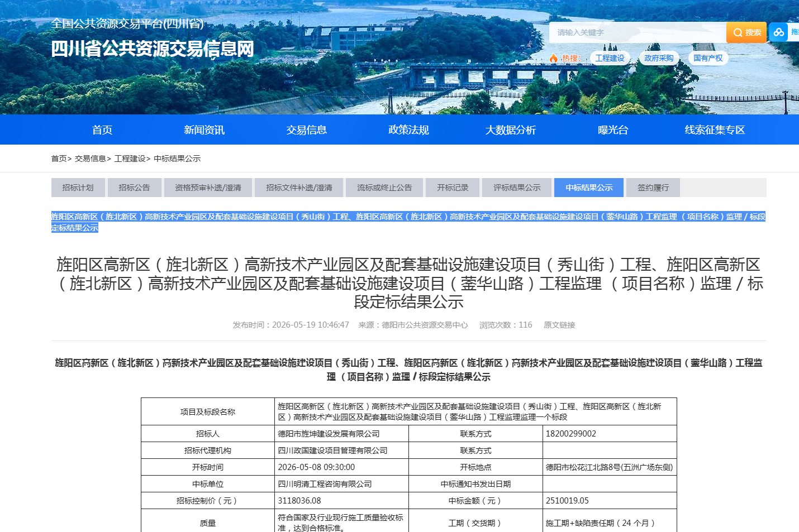Click the 四川明清工程咨询有限公司 cell
The height and width of the screenshot is (532, 799).
pos(342,484)
